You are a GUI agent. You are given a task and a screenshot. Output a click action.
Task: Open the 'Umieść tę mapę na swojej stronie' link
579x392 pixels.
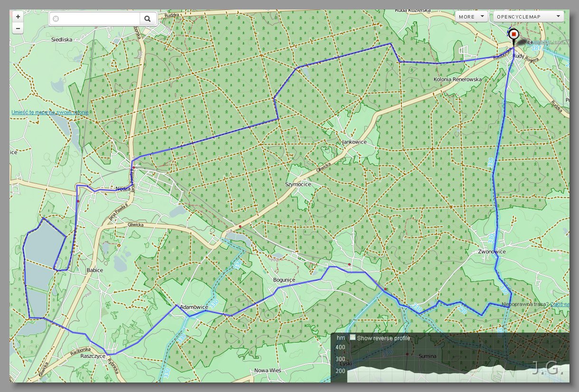[x=50, y=112]
